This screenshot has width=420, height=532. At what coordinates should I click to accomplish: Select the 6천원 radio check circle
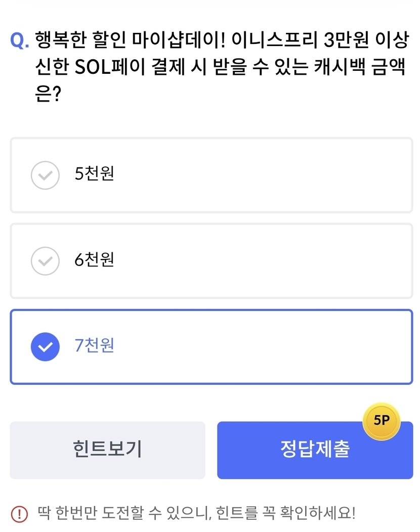point(46,261)
